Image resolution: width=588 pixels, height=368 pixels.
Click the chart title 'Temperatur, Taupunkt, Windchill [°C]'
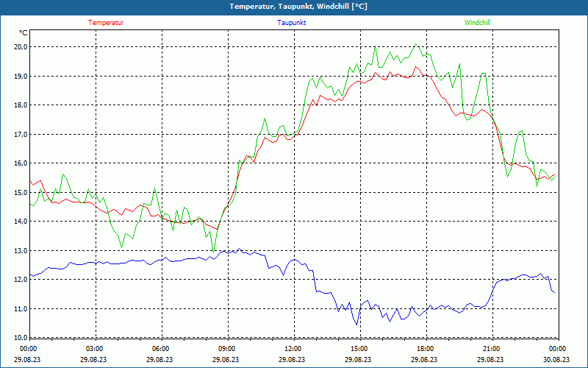(298, 7)
